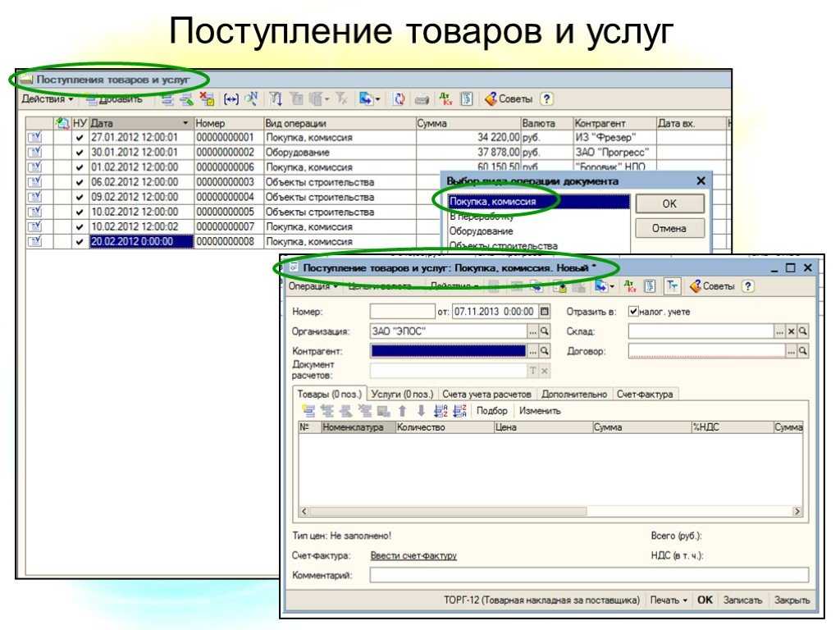Click help question mark in document form toolbar
The image size is (840, 630).
click(x=748, y=286)
